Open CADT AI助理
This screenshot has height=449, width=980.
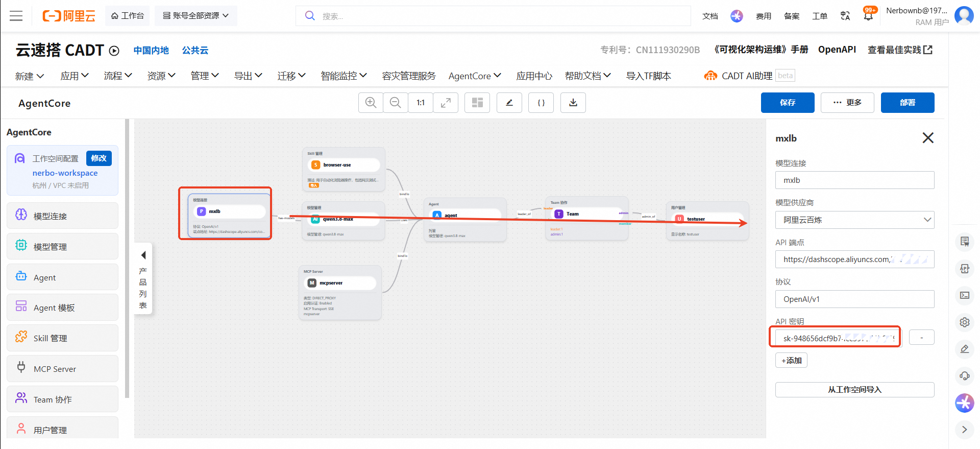(739, 76)
